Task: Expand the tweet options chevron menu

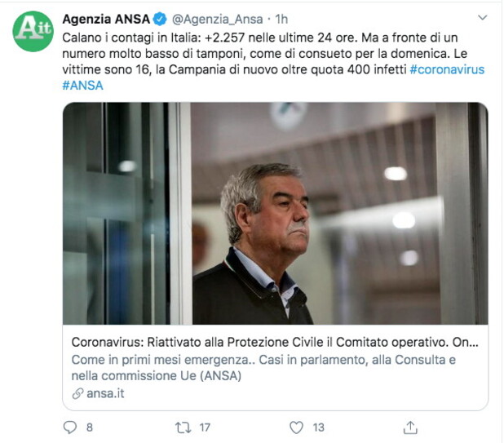Action: pyautogui.click(x=483, y=17)
